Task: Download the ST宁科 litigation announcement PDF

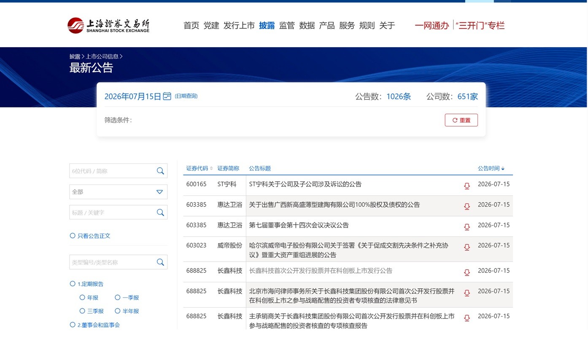Action: pyautogui.click(x=467, y=186)
